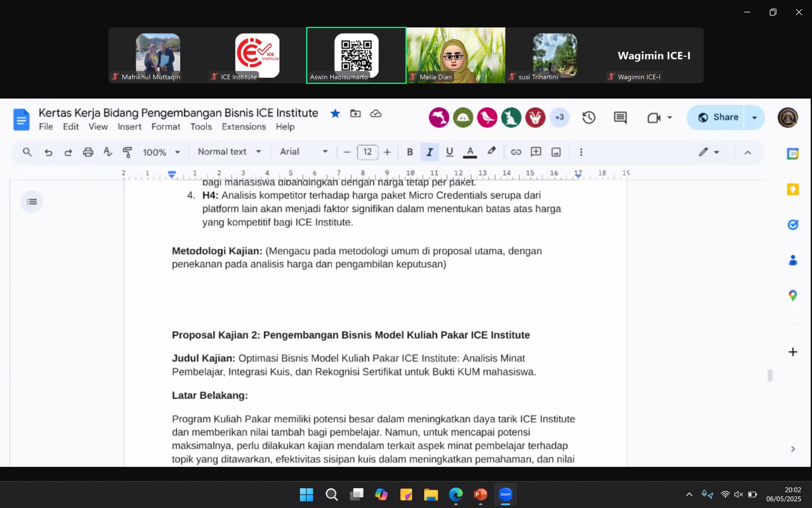812x508 pixels.
Task: Open the Insert menu
Action: pos(129,127)
